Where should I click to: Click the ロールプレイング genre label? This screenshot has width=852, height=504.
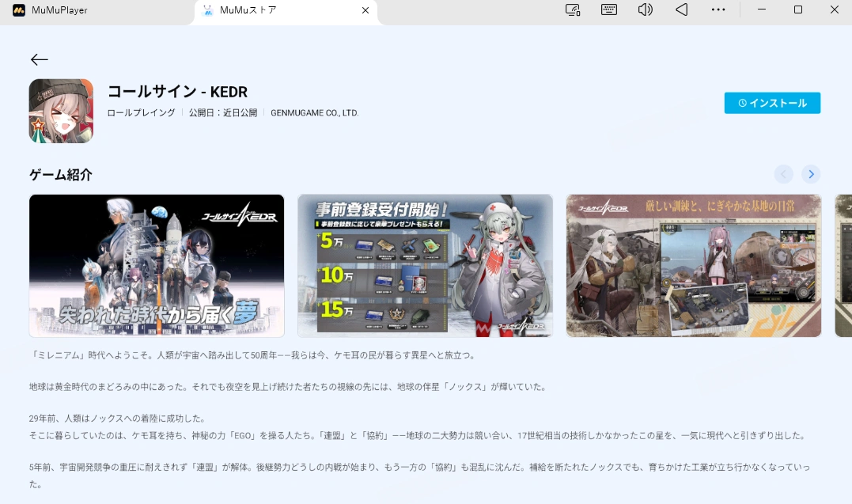(x=142, y=112)
